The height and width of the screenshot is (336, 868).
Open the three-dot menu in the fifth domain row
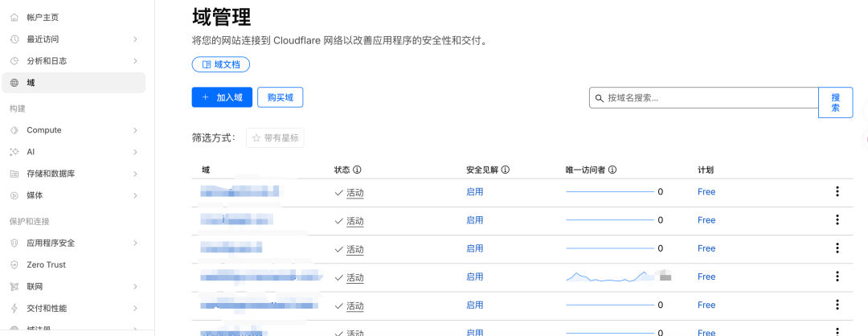837,305
